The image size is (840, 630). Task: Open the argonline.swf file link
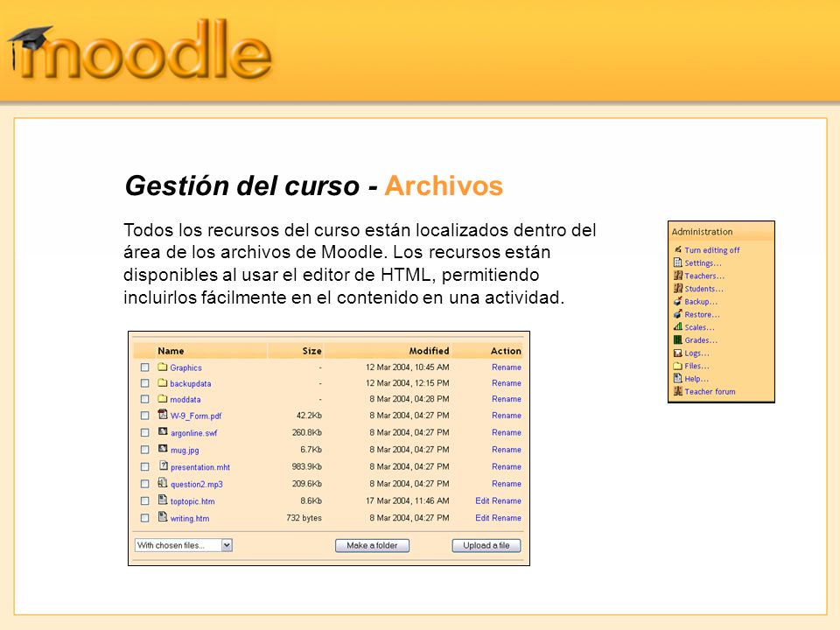pyautogui.click(x=194, y=433)
